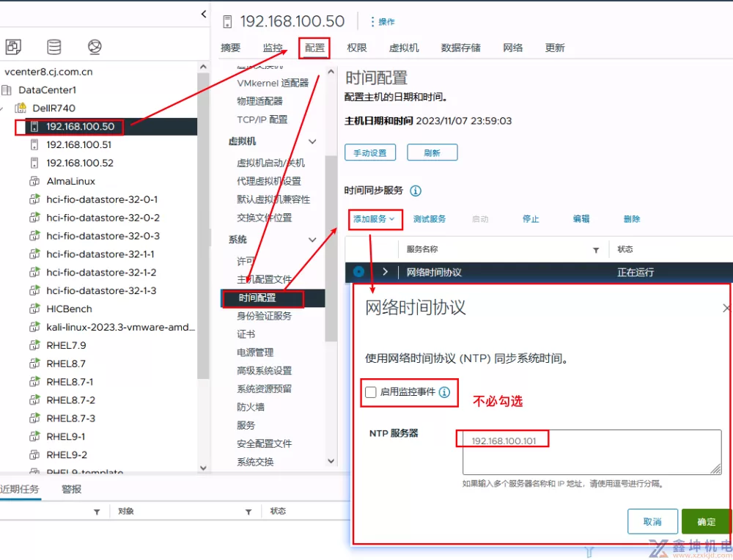Screen dimensions: 733x560
Task: Select 时间配置 in settings menu
Action: (x=273, y=298)
